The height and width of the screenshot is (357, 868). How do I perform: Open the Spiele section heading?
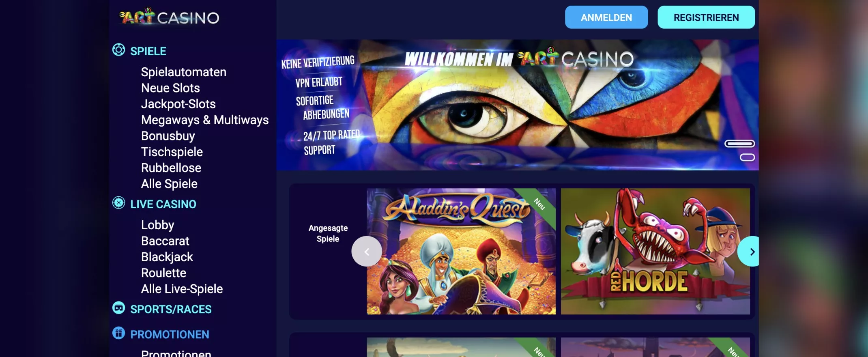point(148,51)
